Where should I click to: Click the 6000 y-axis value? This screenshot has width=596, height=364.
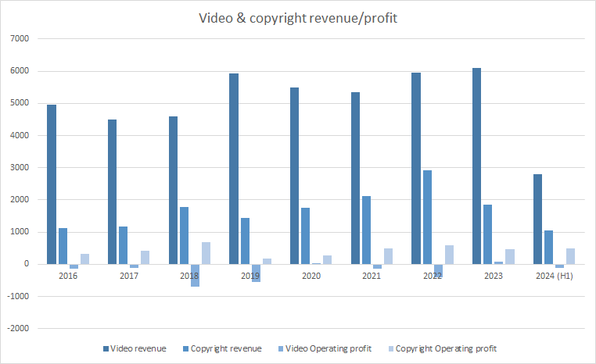(x=20, y=70)
